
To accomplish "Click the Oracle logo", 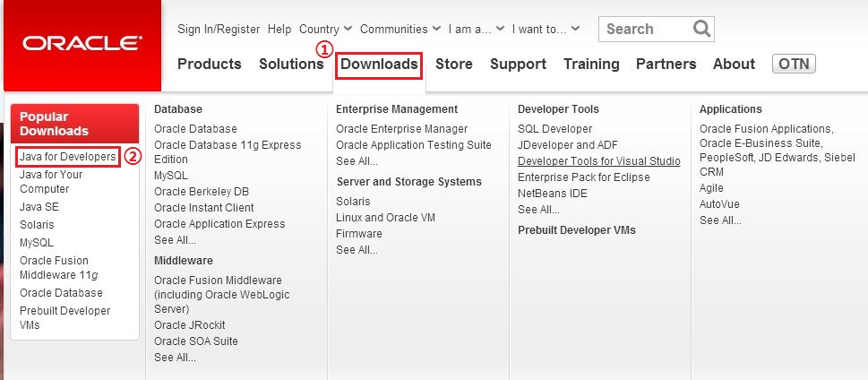I will click(x=81, y=43).
